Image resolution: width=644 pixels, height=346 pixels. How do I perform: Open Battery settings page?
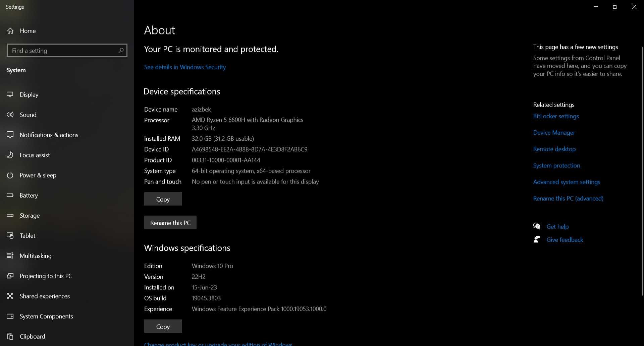click(x=67, y=195)
